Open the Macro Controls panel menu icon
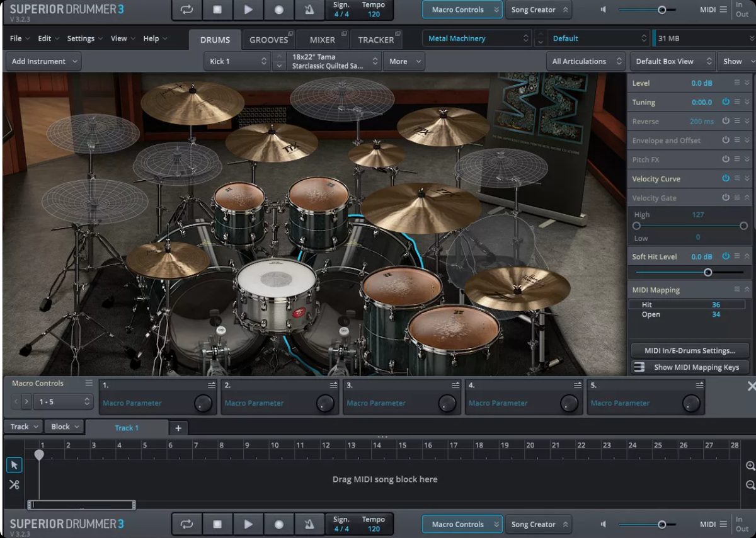This screenshot has width=756, height=538. [x=89, y=383]
